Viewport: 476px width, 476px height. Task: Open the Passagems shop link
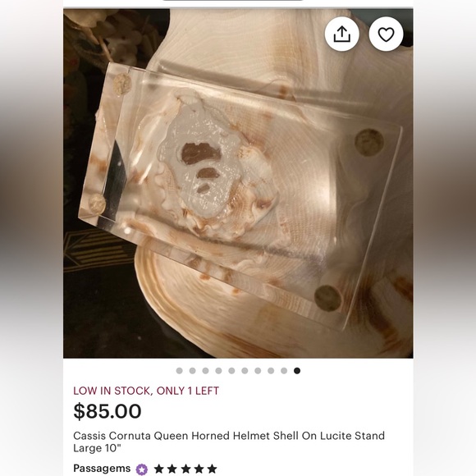click(102, 469)
